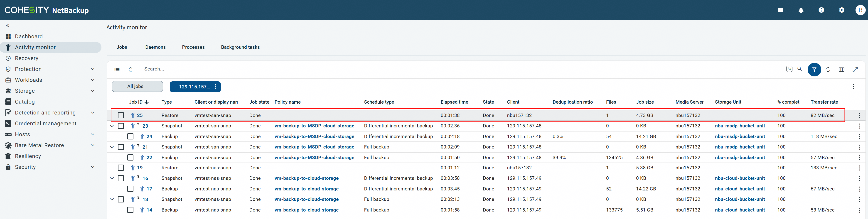The width and height of the screenshot is (868, 219).
Task: Open nbu-msdp-bucket-unit storage unit for job 24
Action: click(740, 136)
